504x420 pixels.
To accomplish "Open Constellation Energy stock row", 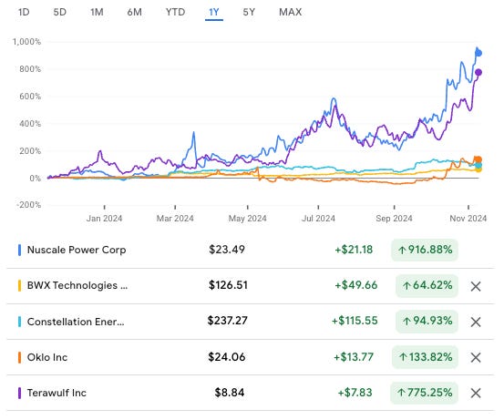I will click(x=251, y=322).
